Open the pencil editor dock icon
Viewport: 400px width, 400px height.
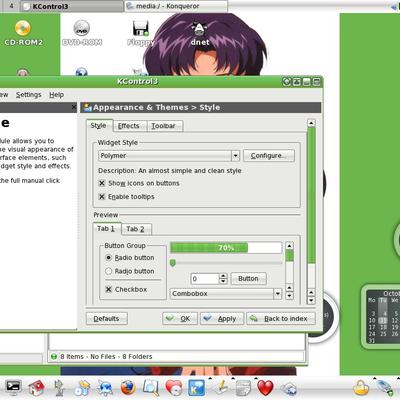point(221,388)
